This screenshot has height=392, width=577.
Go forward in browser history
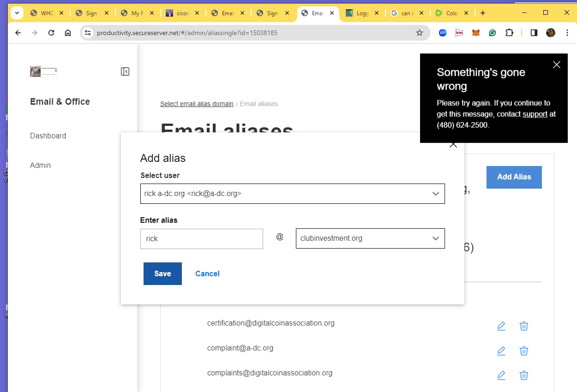[35, 33]
